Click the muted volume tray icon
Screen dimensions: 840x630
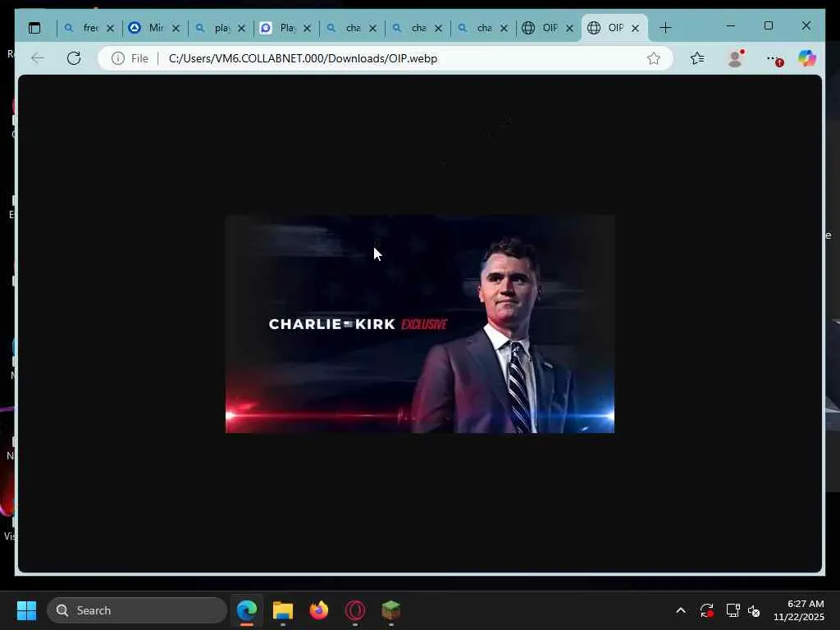click(x=754, y=610)
